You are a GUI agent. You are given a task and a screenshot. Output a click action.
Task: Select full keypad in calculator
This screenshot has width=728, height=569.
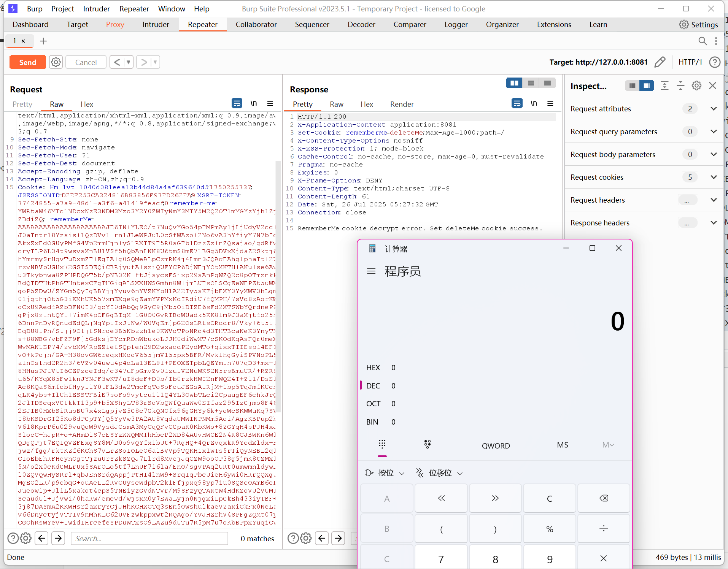382,444
